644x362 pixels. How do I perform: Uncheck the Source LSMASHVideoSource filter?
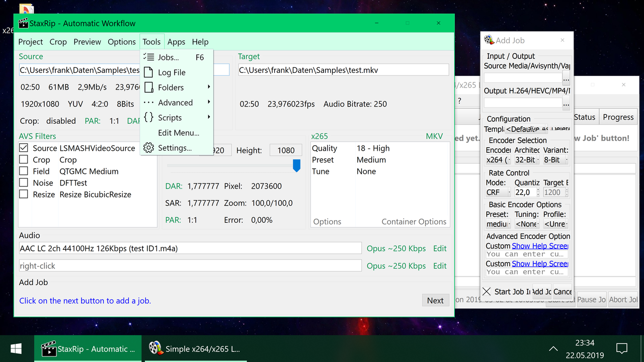pos(23,148)
